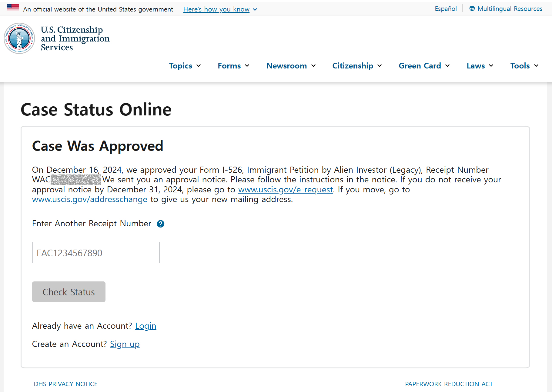Click the USCIS seal logo

(x=19, y=38)
